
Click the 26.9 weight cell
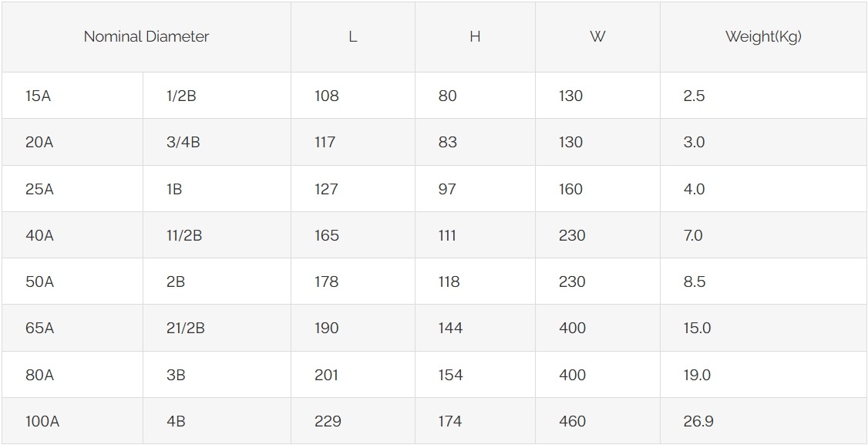[698, 422]
